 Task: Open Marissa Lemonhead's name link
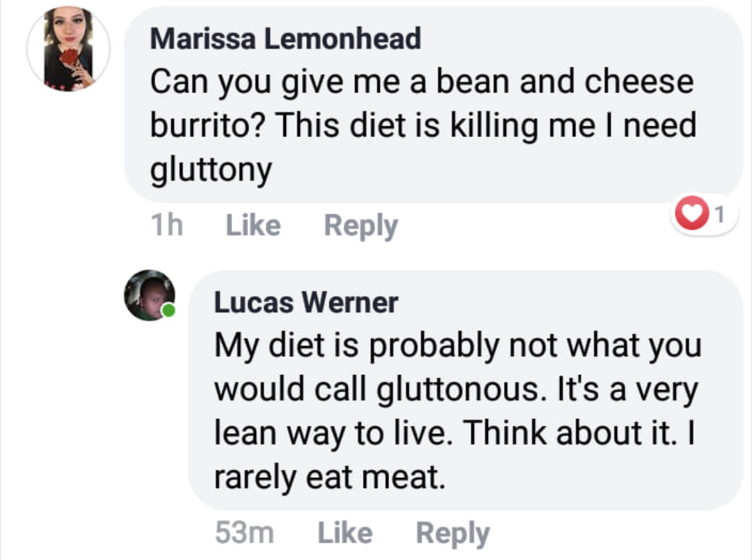pyautogui.click(x=285, y=38)
